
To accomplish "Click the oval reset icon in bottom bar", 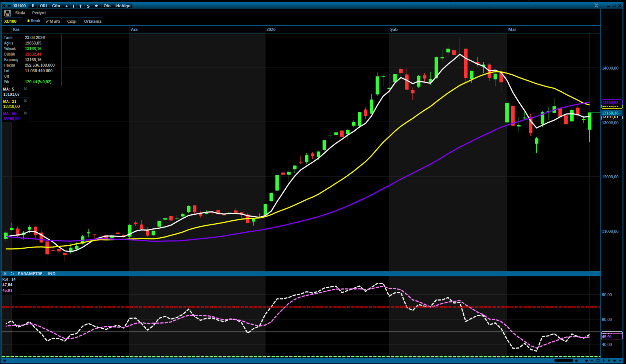I will [598, 361].
